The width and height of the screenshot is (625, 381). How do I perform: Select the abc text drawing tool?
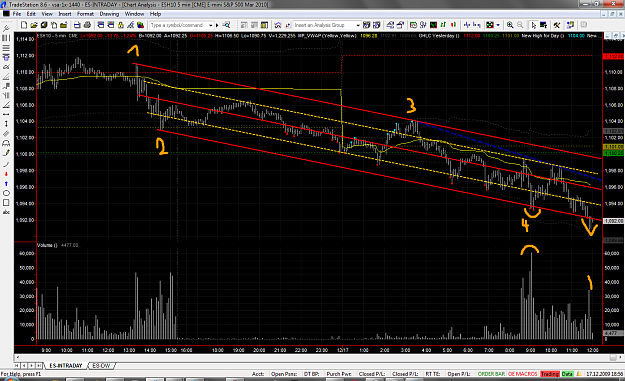pyautogui.click(x=6, y=212)
